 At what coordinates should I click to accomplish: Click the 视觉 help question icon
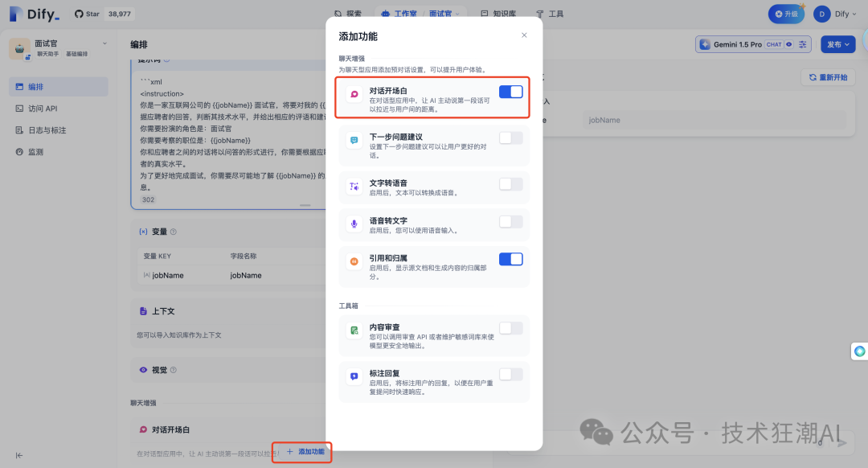tap(174, 370)
